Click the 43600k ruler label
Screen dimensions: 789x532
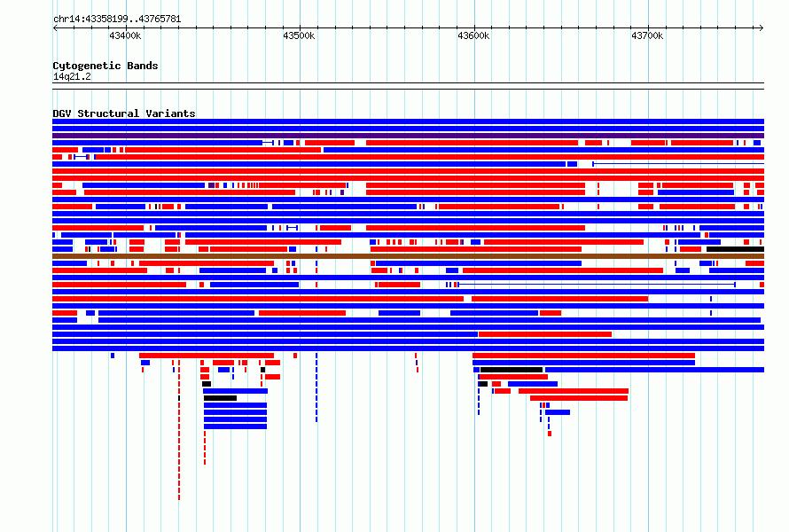(473, 35)
